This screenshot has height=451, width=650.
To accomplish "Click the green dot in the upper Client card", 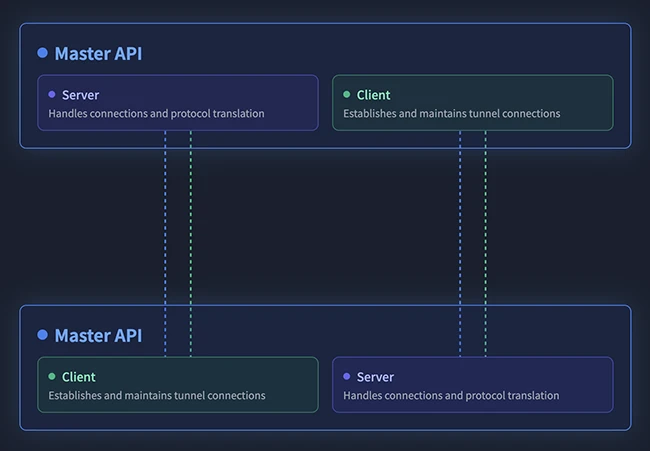I will 347,95.
